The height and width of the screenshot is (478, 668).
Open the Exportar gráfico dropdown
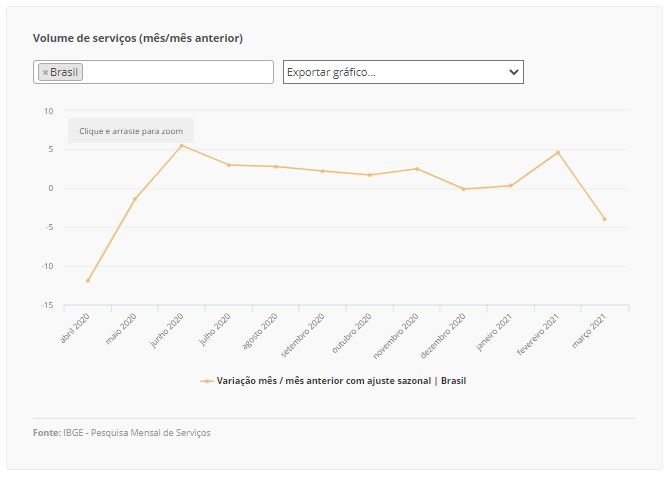click(x=403, y=72)
